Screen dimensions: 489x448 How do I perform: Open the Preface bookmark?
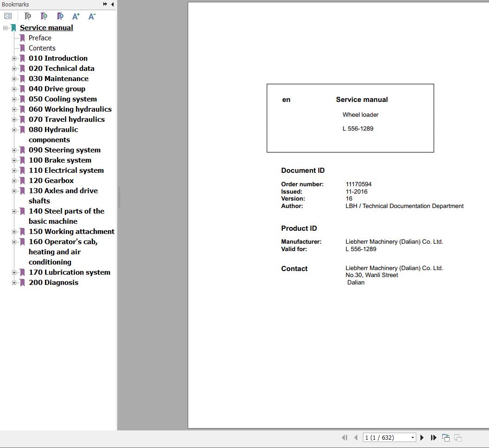click(40, 38)
